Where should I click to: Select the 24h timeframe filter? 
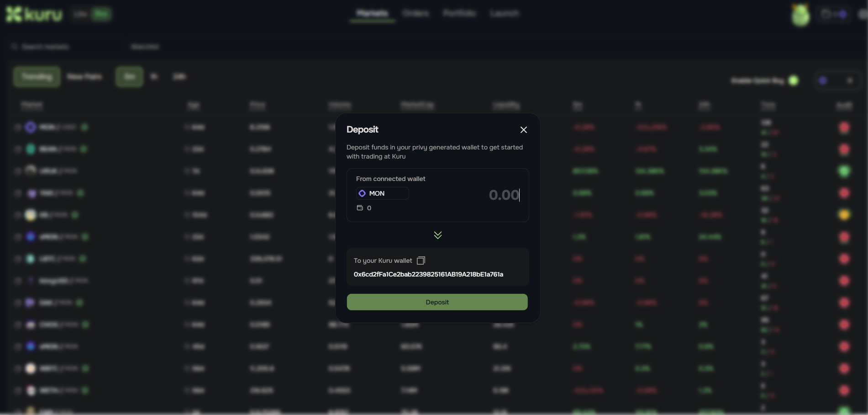point(179,76)
